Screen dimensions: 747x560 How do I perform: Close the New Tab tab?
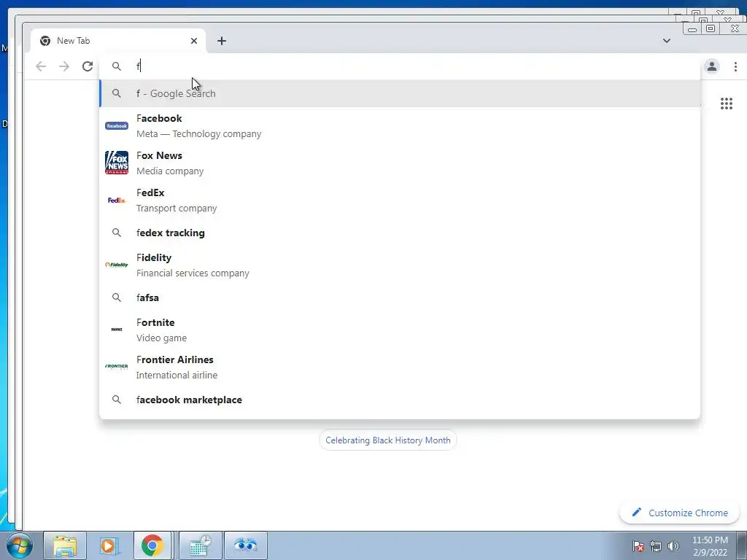pos(194,41)
